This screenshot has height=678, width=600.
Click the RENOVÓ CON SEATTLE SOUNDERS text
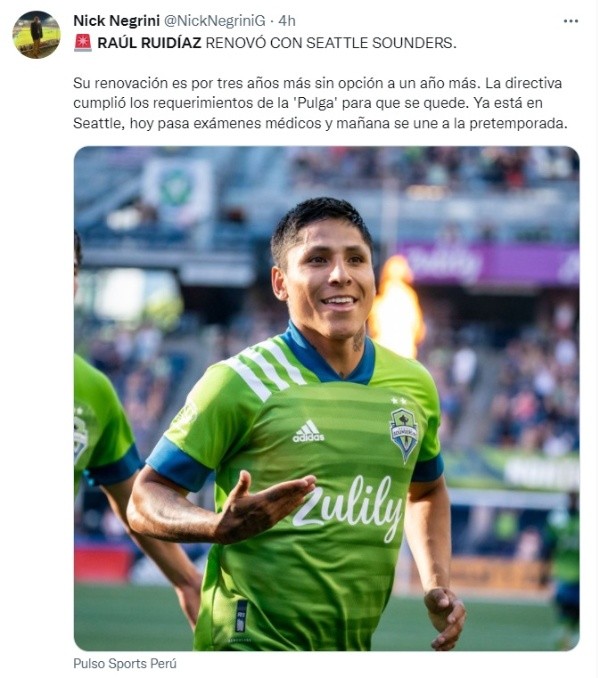point(331,43)
